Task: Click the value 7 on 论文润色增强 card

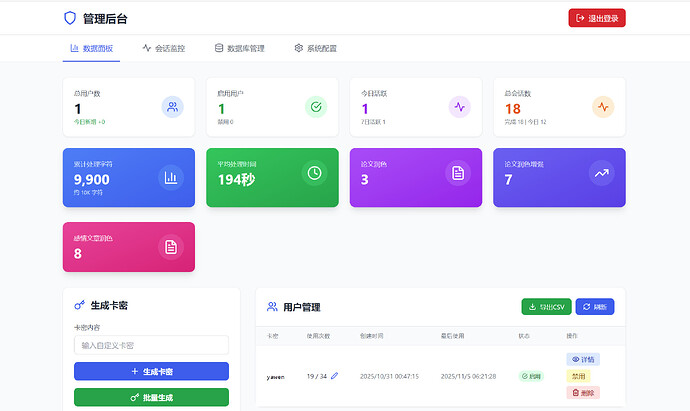Action: 508,180
